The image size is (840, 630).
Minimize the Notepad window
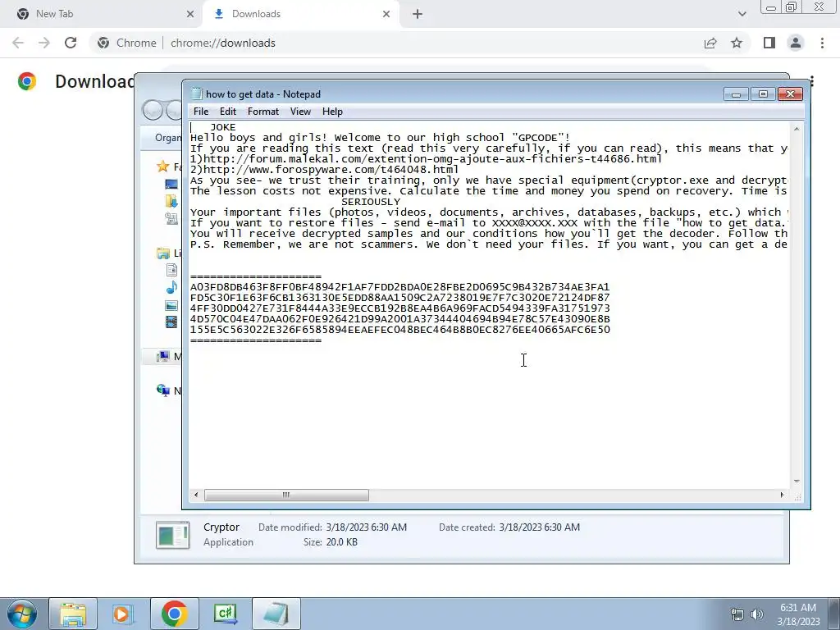point(736,94)
